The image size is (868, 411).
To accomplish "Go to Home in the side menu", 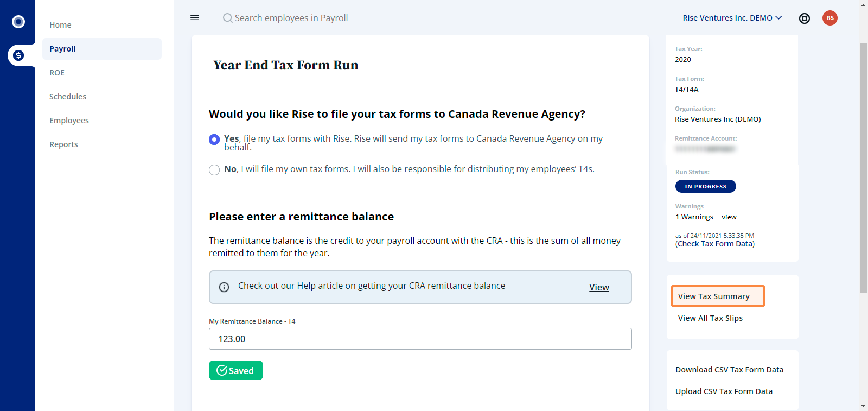I will 60,25.
